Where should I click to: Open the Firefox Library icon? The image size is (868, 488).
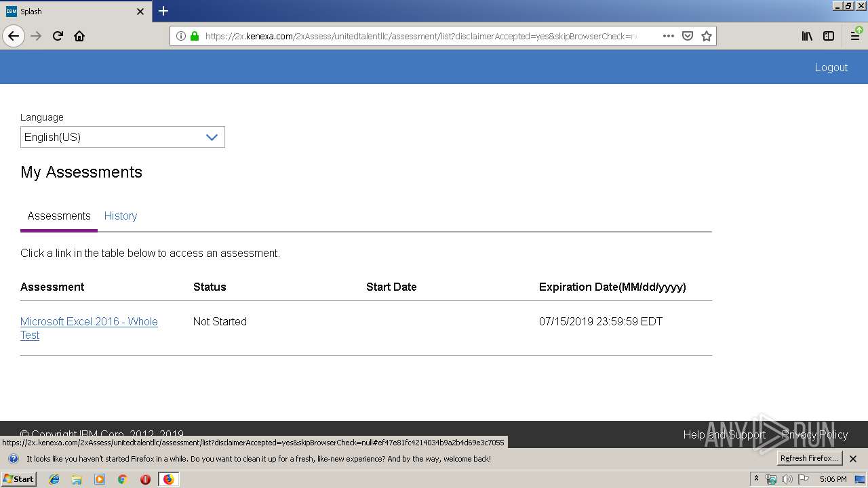[x=807, y=36]
